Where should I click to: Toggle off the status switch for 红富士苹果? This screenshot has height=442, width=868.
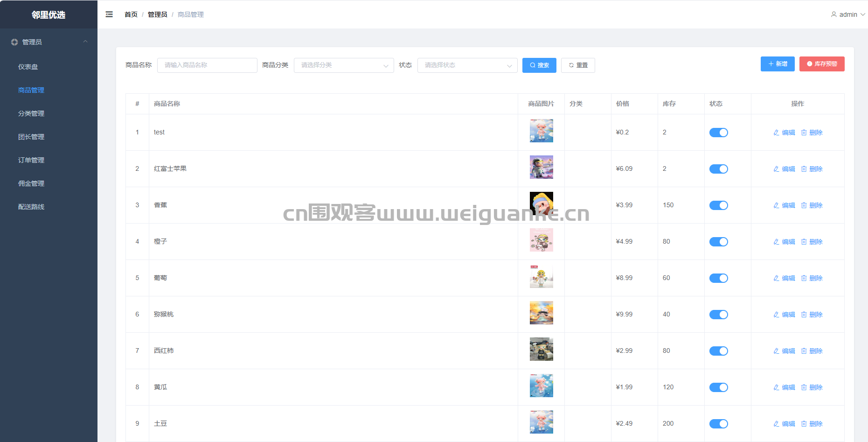(x=718, y=169)
